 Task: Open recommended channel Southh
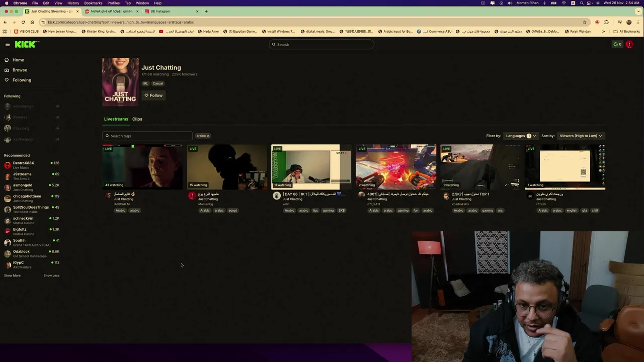point(32,242)
